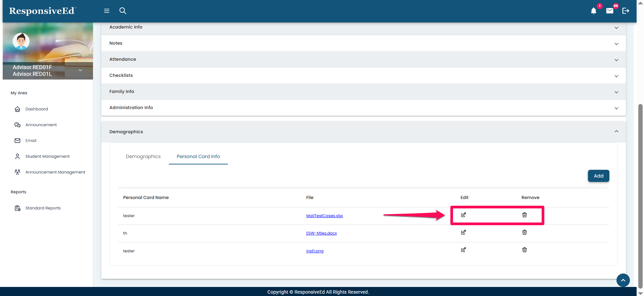The image size is (644, 296).
Task: Remove the ESW-titles.docx personal card
Action: click(x=524, y=232)
